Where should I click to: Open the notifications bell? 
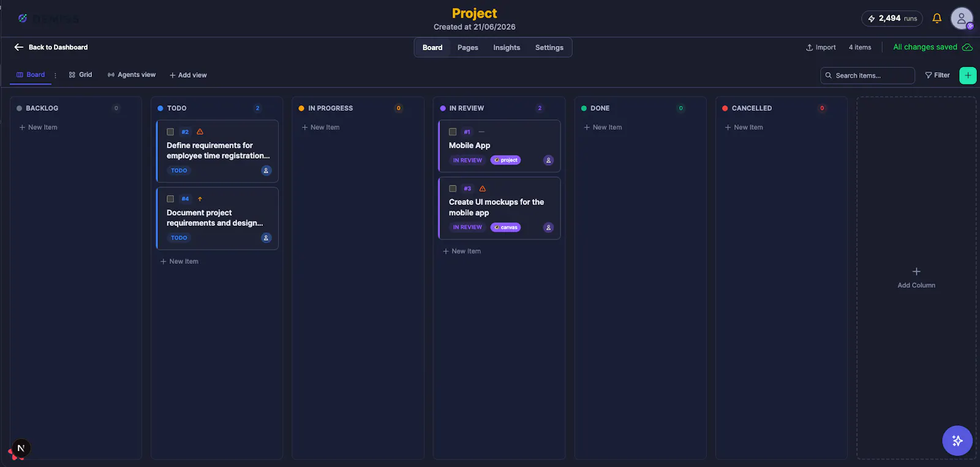click(937, 18)
